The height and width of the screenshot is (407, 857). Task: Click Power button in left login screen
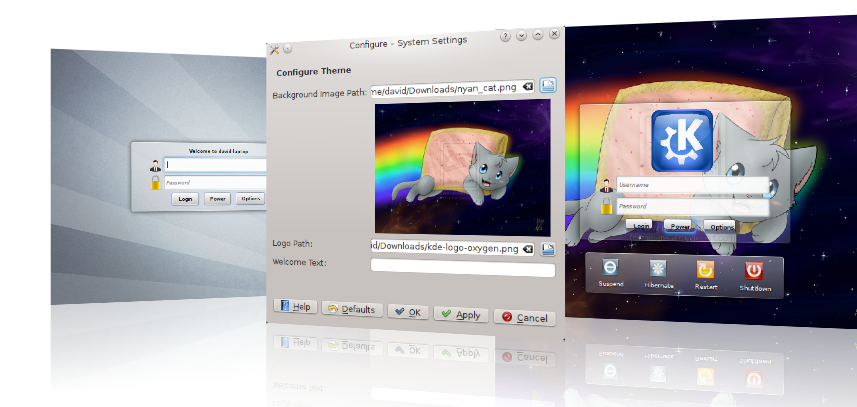click(218, 199)
